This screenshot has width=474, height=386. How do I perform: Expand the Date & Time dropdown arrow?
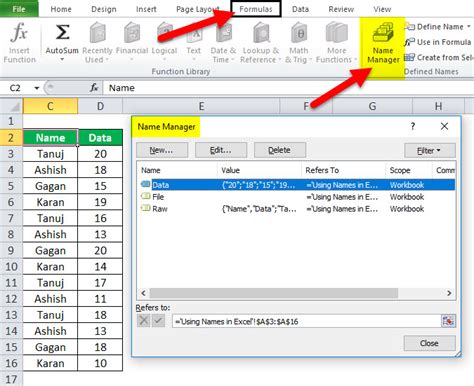point(233,60)
